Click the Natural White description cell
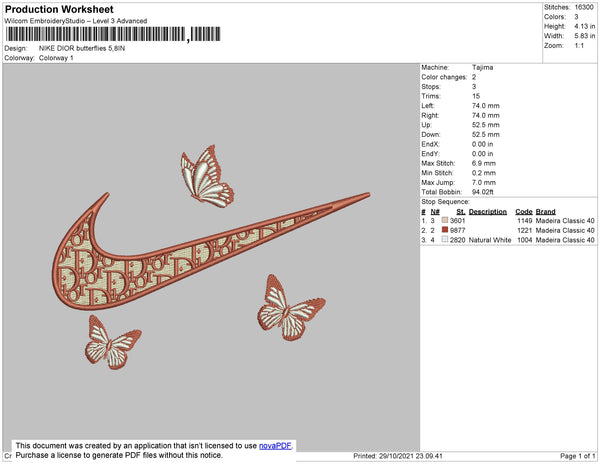This screenshot has width=600, height=464. [x=490, y=240]
